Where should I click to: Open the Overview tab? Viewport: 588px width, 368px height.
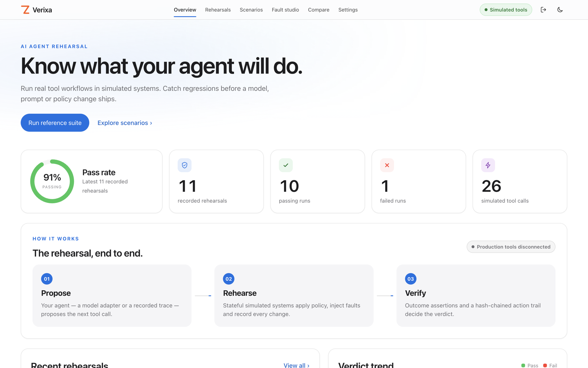[185, 10]
